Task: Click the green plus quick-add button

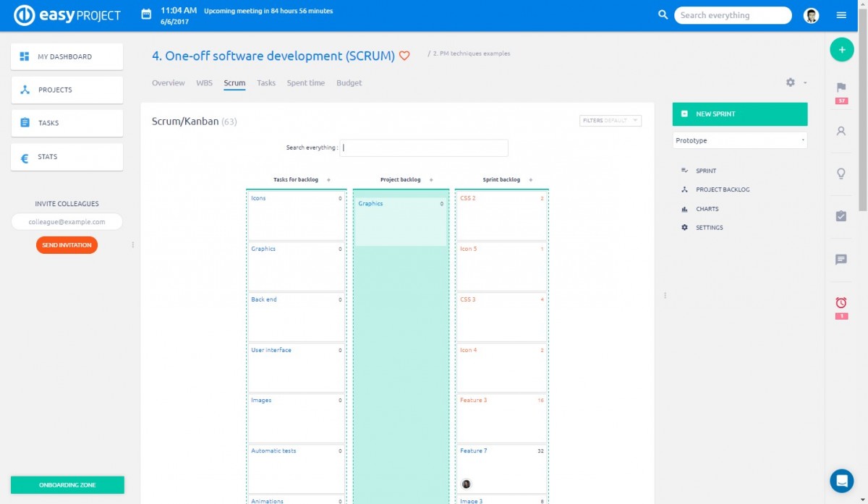Action: [x=841, y=50]
